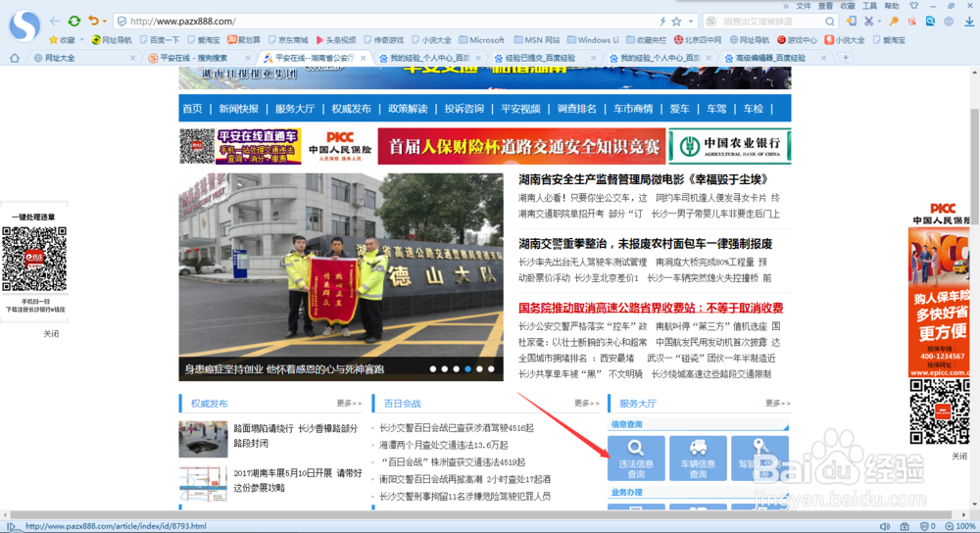Image resolution: width=980 pixels, height=533 pixels.
Task: Click 更多>> beside 百日会战
Action: pyautogui.click(x=587, y=403)
